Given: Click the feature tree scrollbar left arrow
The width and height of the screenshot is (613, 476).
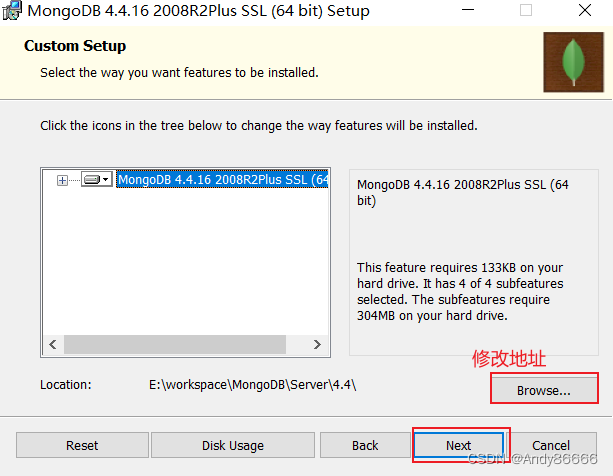Looking at the screenshot, I should click(50, 345).
